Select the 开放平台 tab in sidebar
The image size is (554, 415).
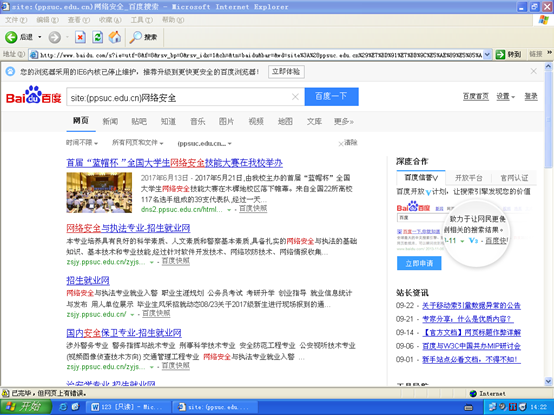tap(468, 178)
